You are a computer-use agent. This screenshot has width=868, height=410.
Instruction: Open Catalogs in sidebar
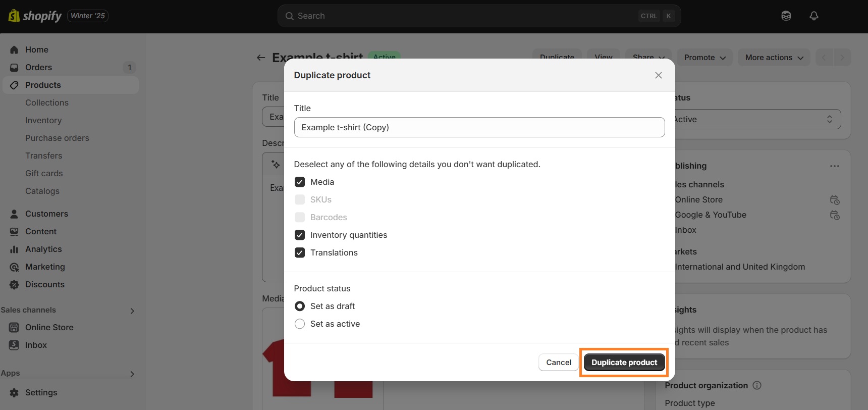(x=42, y=191)
